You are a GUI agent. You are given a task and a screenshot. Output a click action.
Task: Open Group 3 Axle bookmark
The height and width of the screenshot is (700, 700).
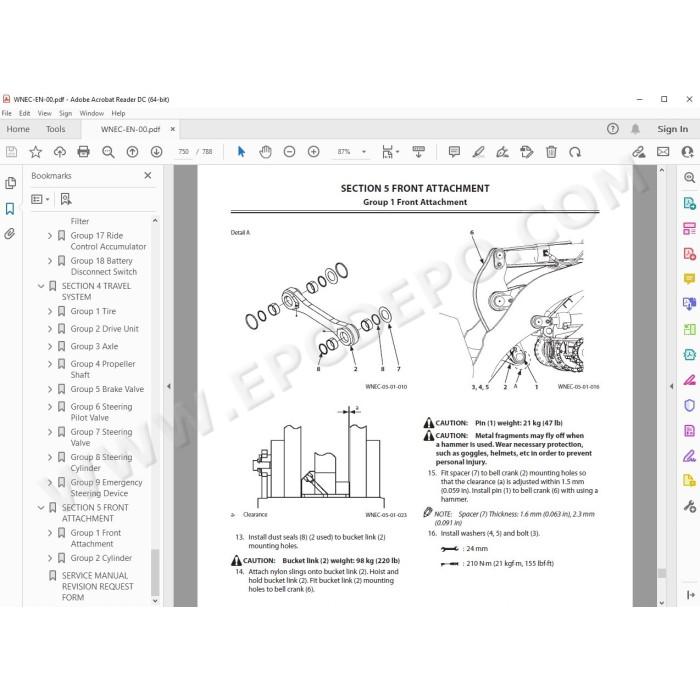point(94,346)
